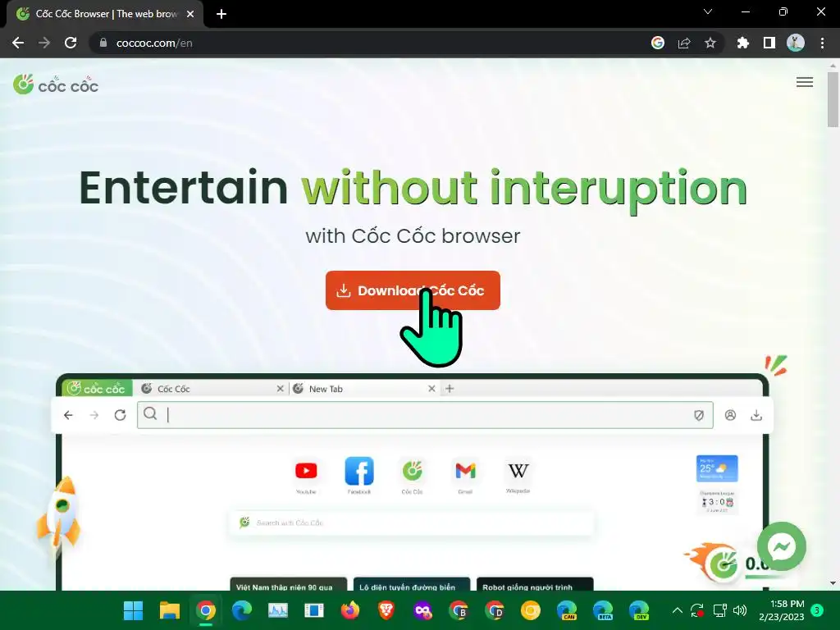Open Edge Dev from the taskbar
Screen dimensions: 840x630
[x=639, y=610]
